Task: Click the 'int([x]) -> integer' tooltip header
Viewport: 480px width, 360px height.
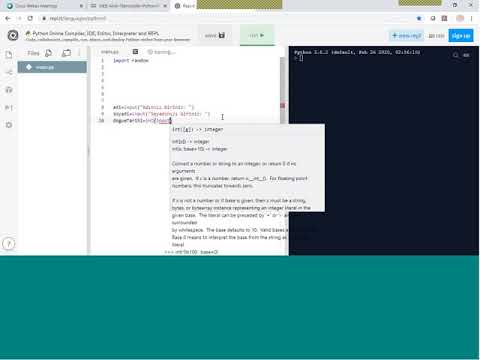Action: [x=198, y=130]
